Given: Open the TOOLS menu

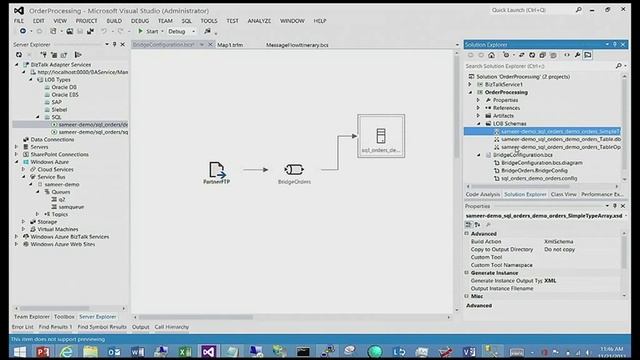Looking at the screenshot, I should (x=209, y=21).
